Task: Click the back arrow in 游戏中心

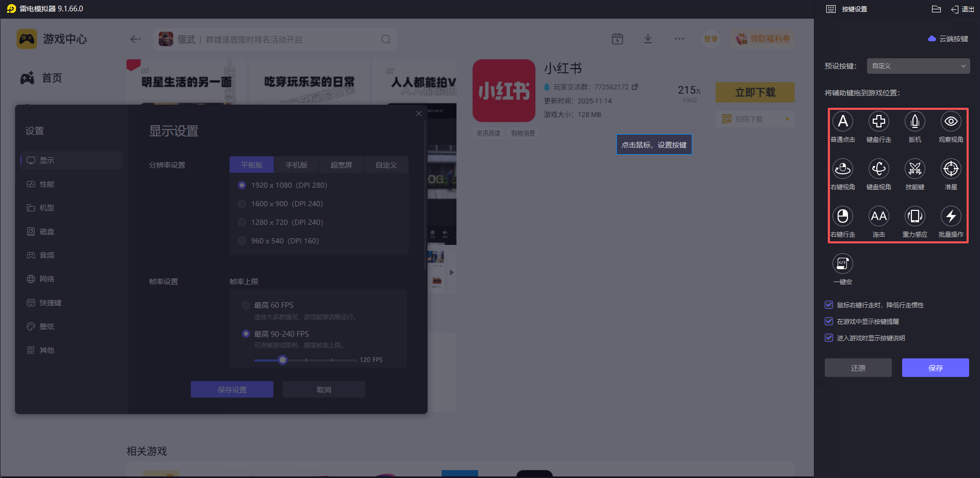Action: 136,39
